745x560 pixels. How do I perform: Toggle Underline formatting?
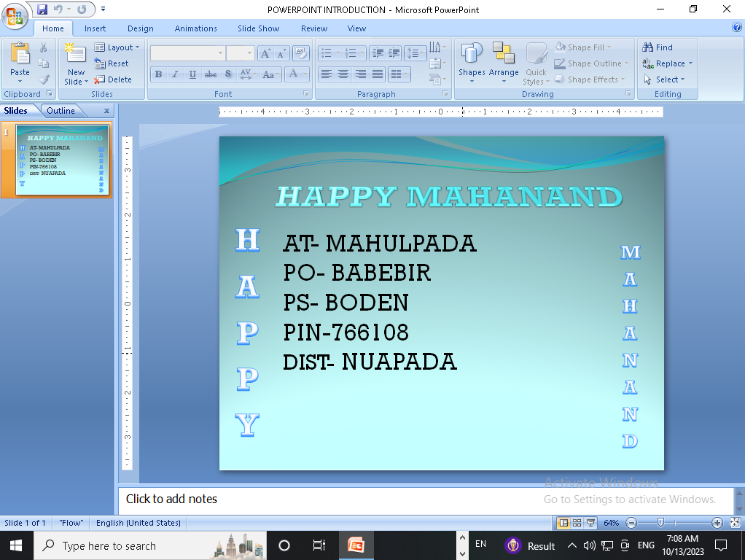tap(192, 74)
